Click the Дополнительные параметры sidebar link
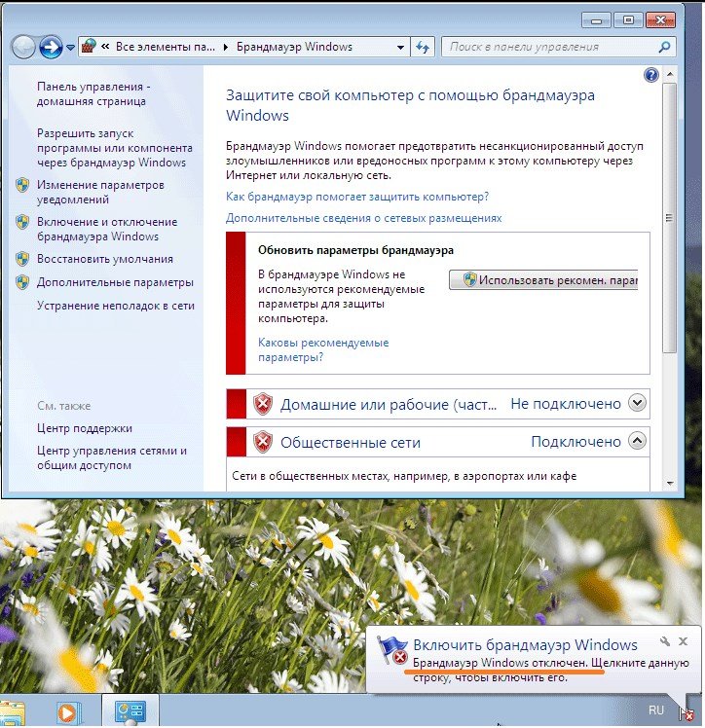705x728 pixels. tap(115, 282)
